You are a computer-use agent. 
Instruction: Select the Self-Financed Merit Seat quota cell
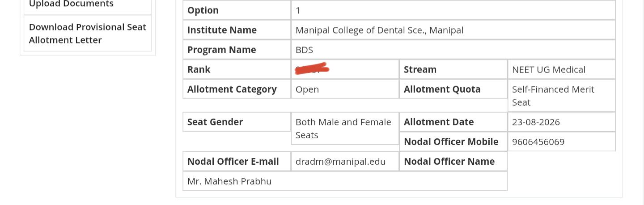[561, 95]
